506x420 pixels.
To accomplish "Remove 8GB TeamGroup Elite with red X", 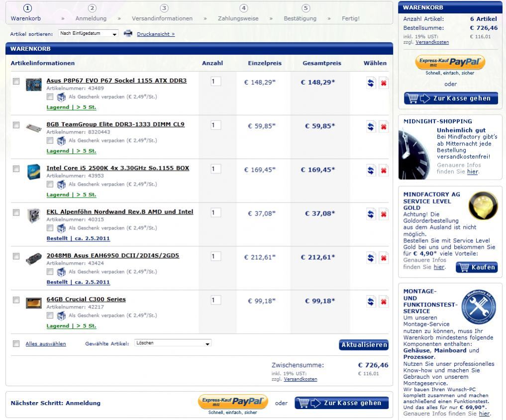I will click(x=384, y=126).
